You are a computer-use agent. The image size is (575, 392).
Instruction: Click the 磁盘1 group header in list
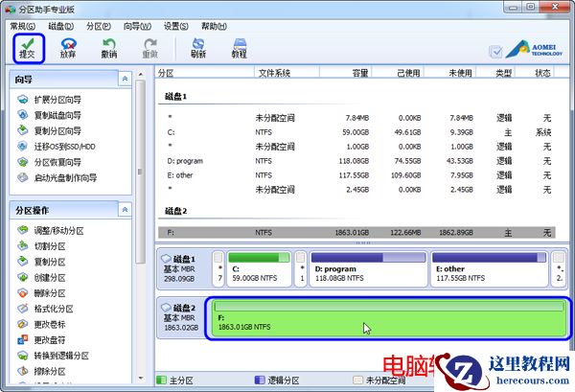pyautogui.click(x=175, y=97)
